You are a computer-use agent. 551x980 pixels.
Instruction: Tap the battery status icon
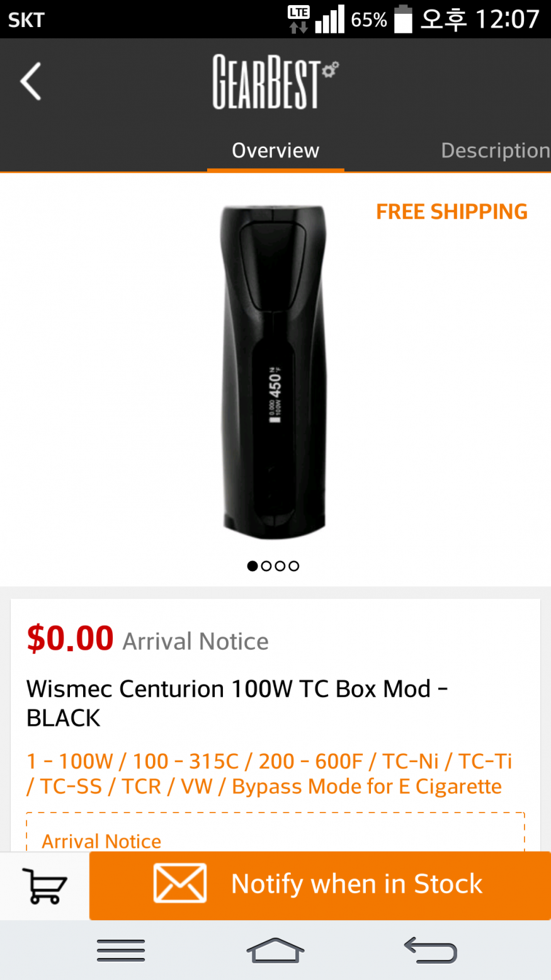pos(403,19)
